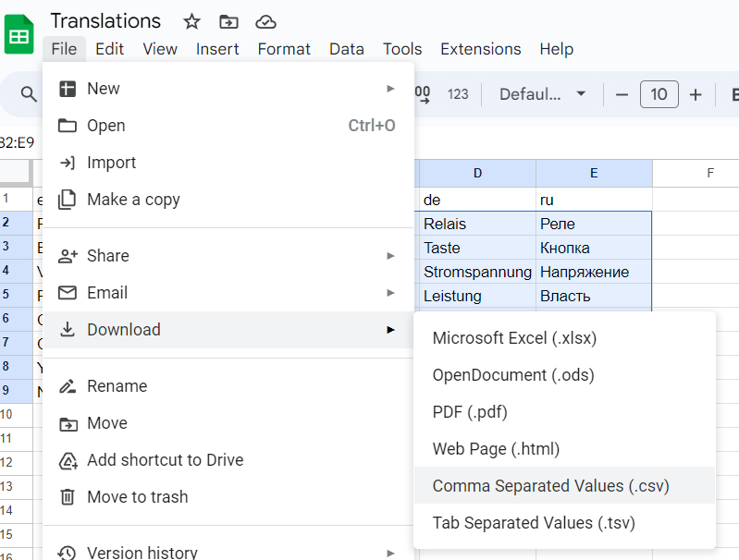Image resolution: width=739 pixels, height=560 pixels.
Task: Expand the New submenu arrow
Action: point(390,89)
